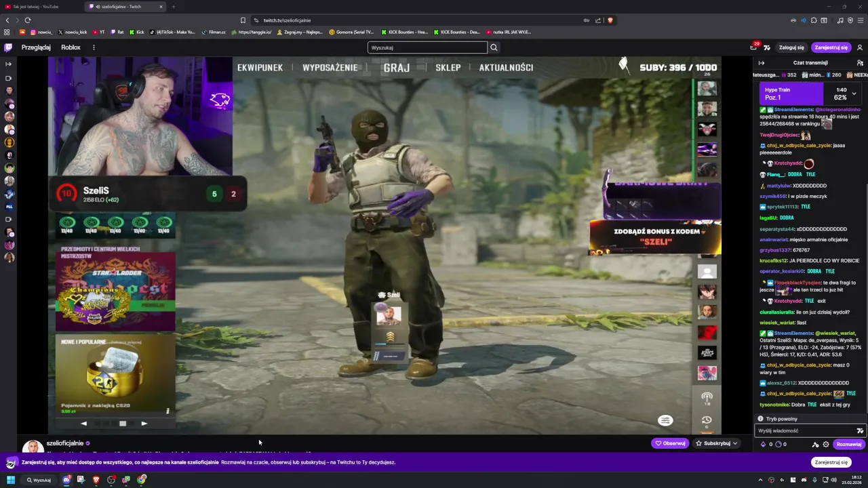The width and height of the screenshot is (868, 488).
Task: Open the bookmarks apps grid icon
Action: tap(7, 32)
